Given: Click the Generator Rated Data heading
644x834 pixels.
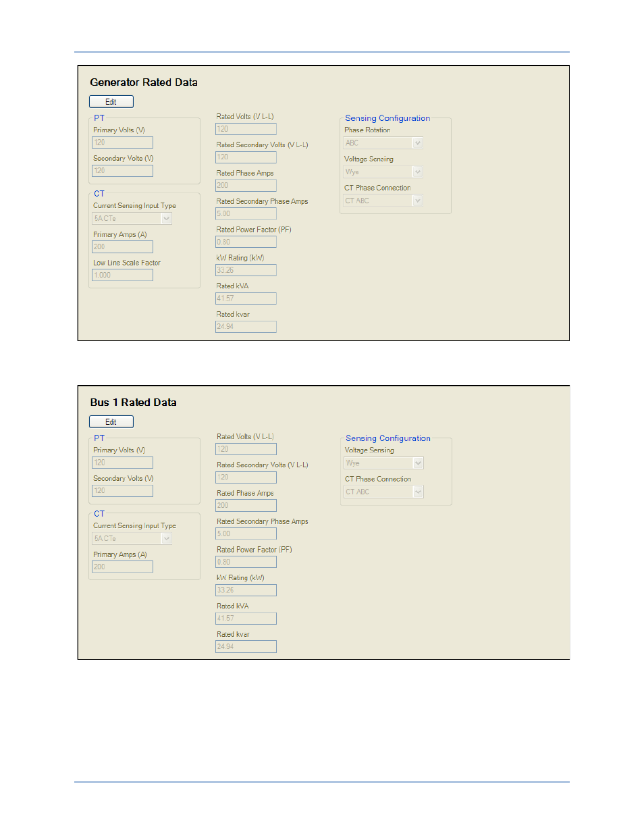Looking at the screenshot, I should (x=144, y=82).
